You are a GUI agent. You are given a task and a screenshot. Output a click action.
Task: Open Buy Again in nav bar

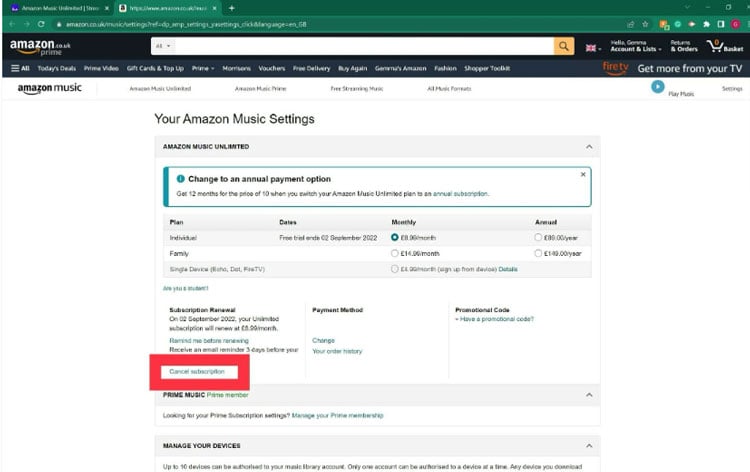(353, 68)
